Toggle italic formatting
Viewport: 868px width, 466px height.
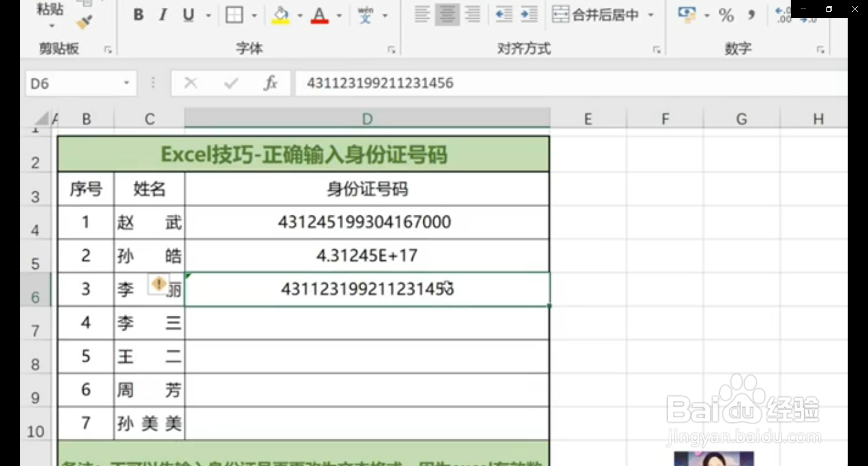(163, 15)
